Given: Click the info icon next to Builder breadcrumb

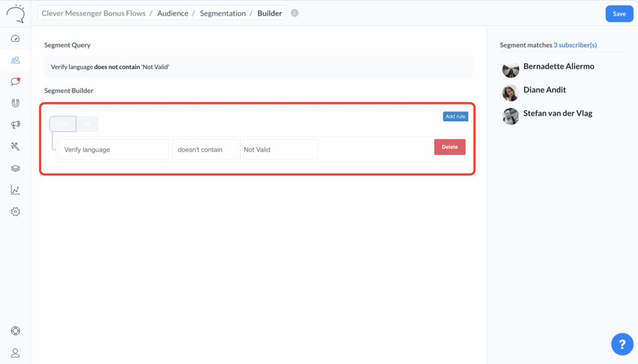Looking at the screenshot, I should [294, 12].
